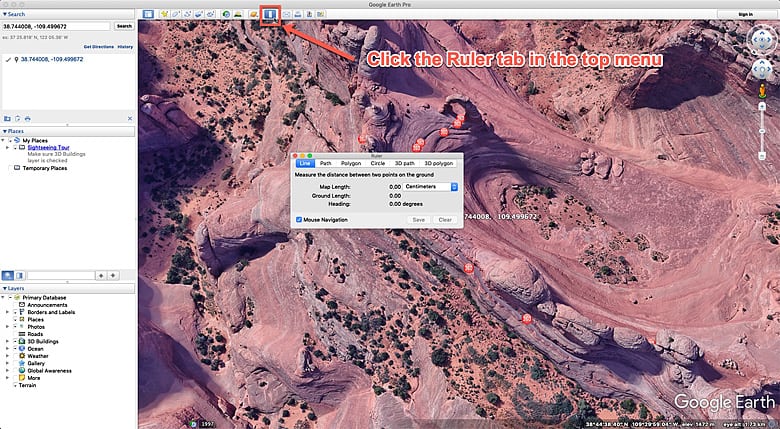Move item up with the up-arrow button
Screen dimensions: 780x429
(101, 275)
